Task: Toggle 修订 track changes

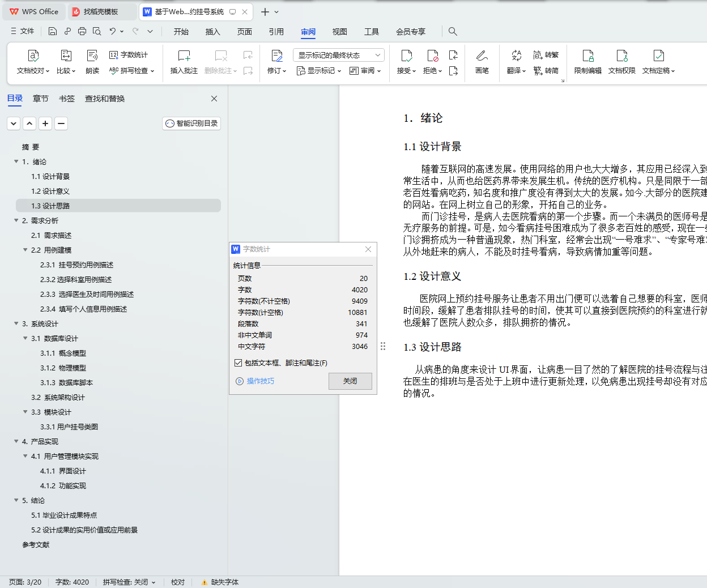Action: 276,62
